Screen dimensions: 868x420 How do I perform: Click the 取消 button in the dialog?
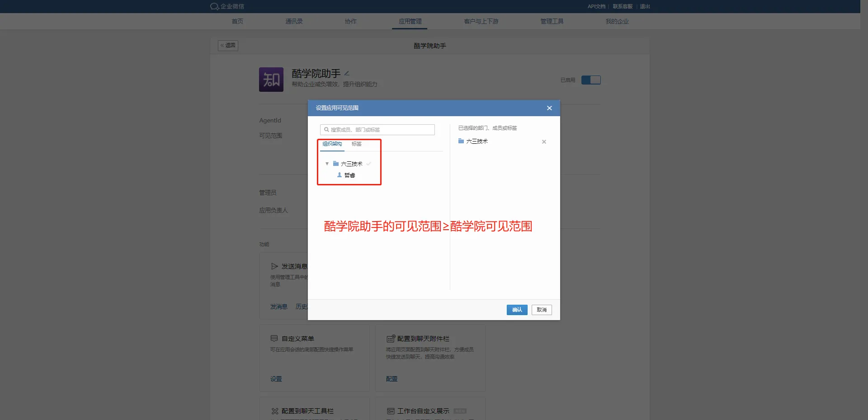click(x=542, y=310)
